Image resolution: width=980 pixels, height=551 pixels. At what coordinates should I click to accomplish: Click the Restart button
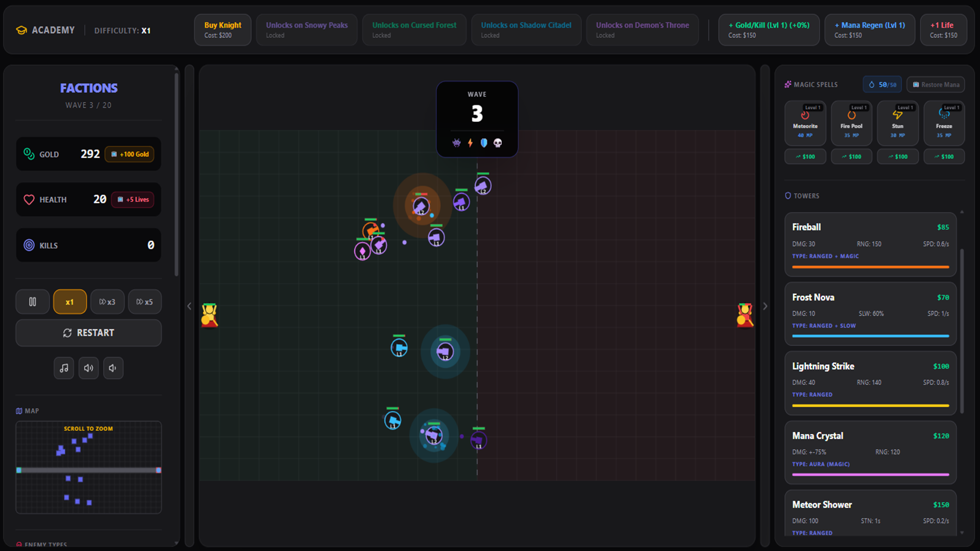point(88,333)
